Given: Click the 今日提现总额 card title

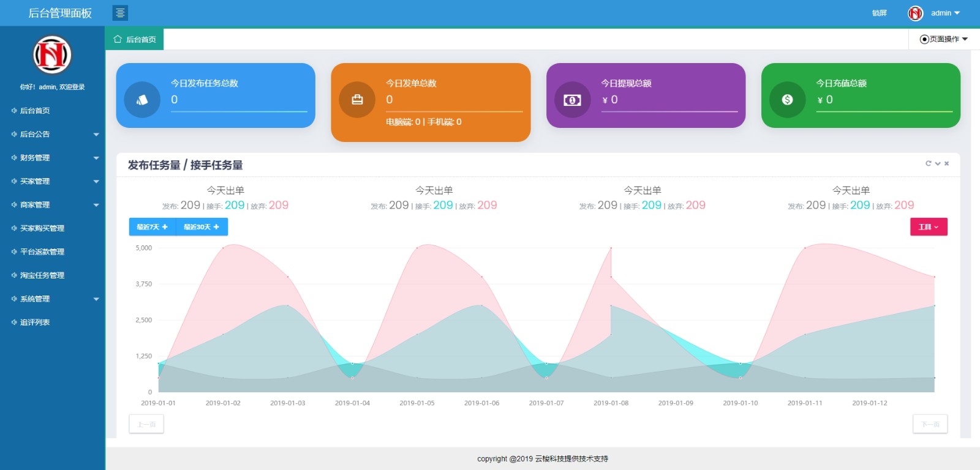Looking at the screenshot, I should click(x=626, y=83).
